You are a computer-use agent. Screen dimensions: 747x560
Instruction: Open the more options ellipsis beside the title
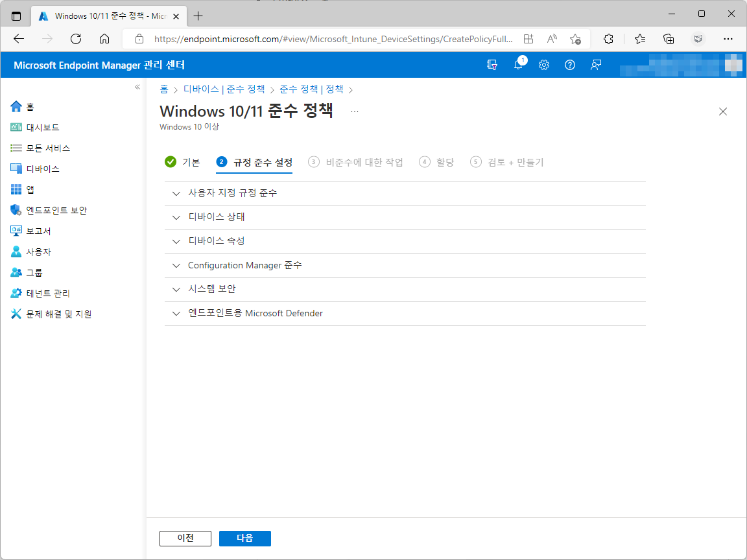355,111
